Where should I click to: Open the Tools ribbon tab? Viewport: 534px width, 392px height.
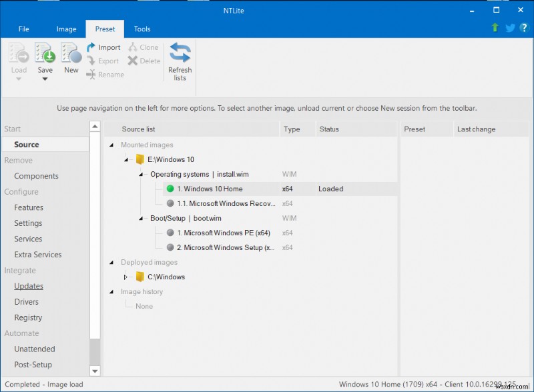tap(142, 29)
